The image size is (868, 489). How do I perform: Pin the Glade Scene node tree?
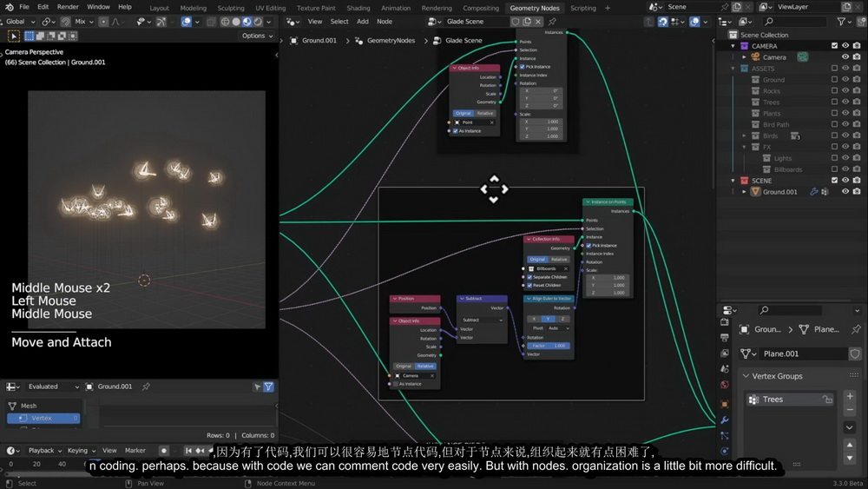[552, 22]
